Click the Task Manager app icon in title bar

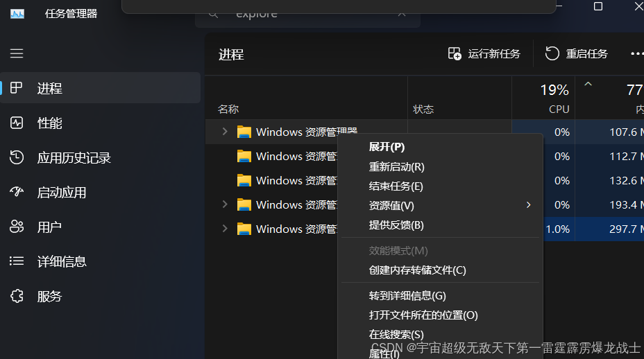pos(17,14)
